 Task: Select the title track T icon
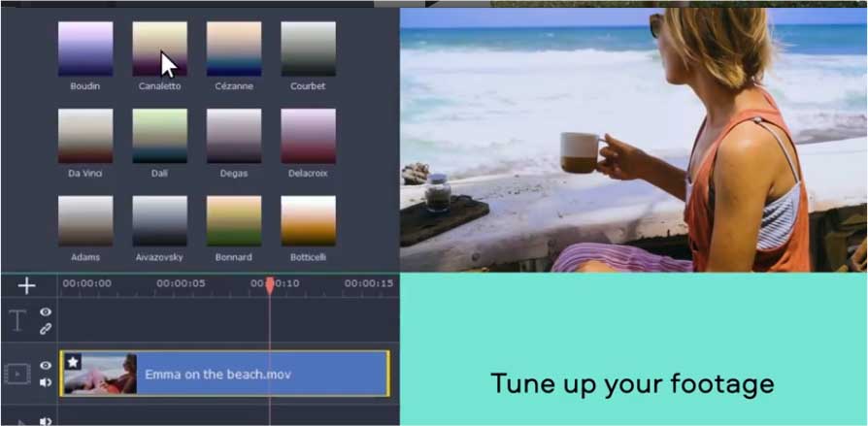(17, 320)
